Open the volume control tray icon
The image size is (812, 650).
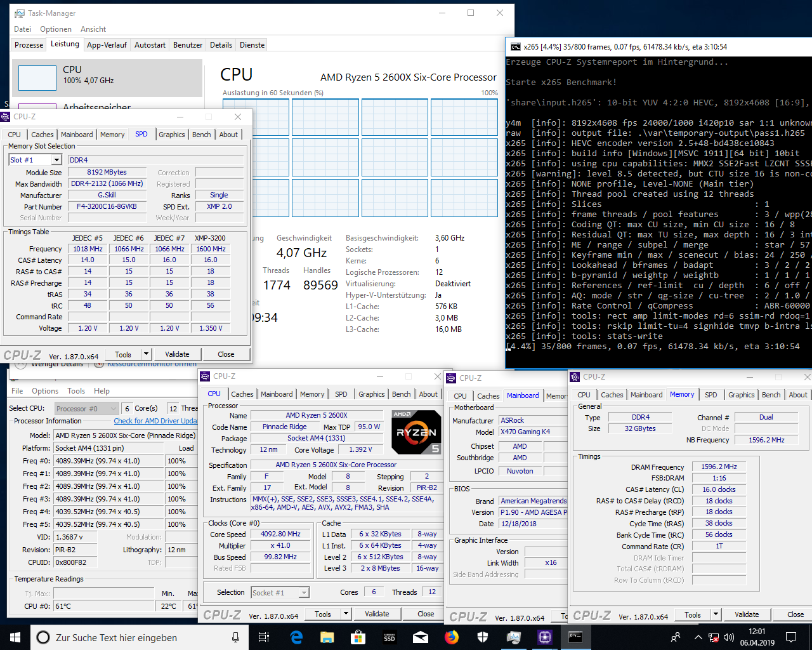[729, 637]
